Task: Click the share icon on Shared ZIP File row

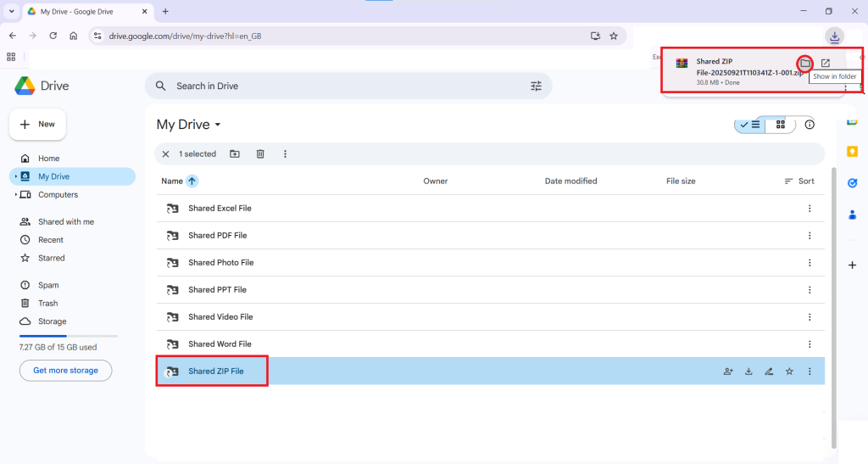Action: pyautogui.click(x=728, y=372)
